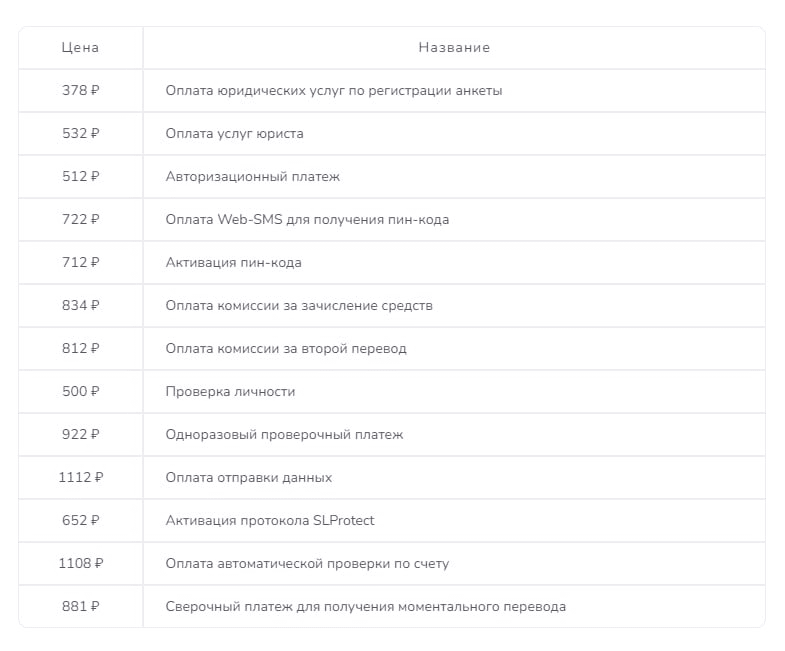Click the 378 ₽ price cell
Image resolution: width=785 pixels, height=651 pixels.
(x=80, y=91)
